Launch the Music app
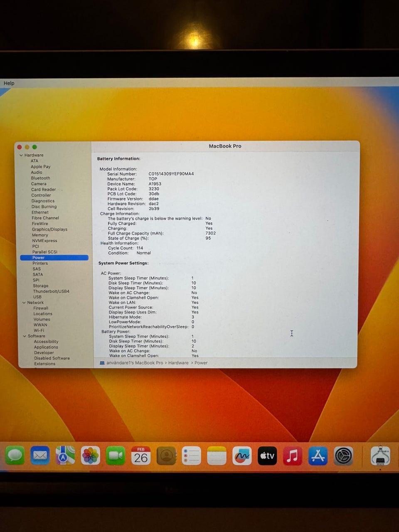This screenshot has width=399, height=532. [293, 456]
